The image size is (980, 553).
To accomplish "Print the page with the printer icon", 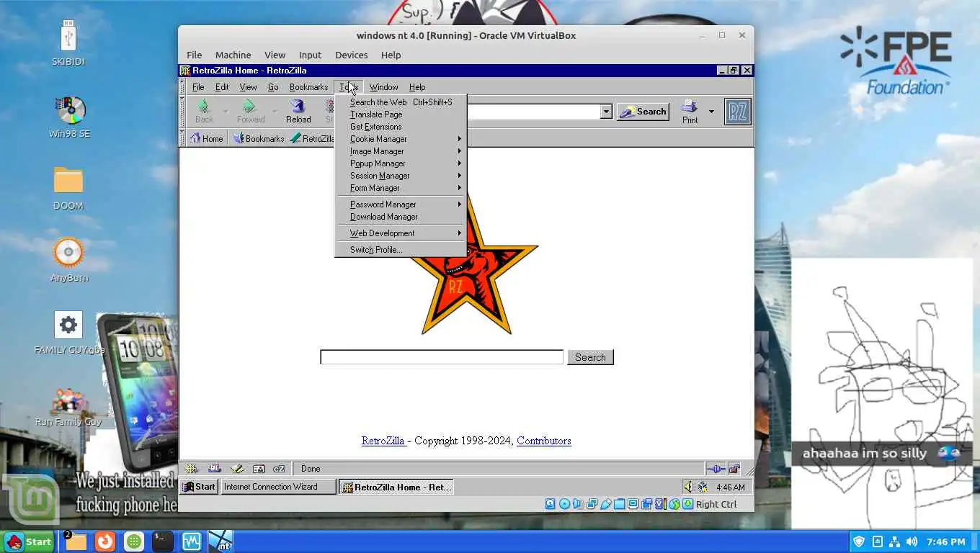I will tap(689, 107).
